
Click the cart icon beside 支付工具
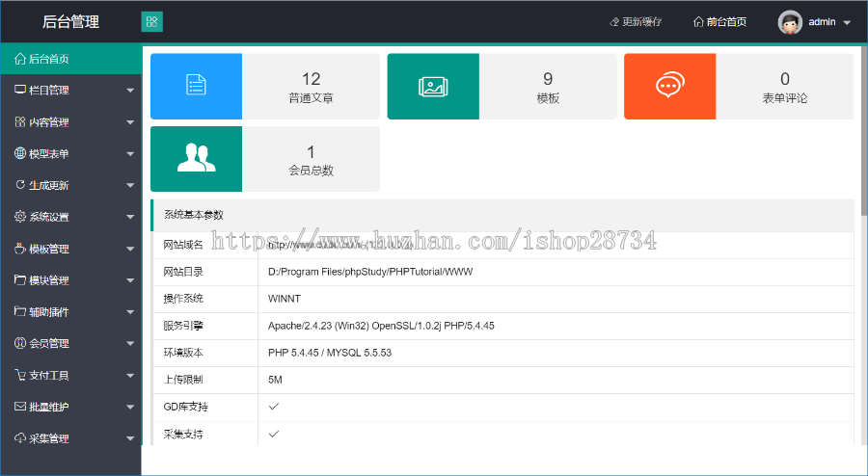pyautogui.click(x=20, y=375)
